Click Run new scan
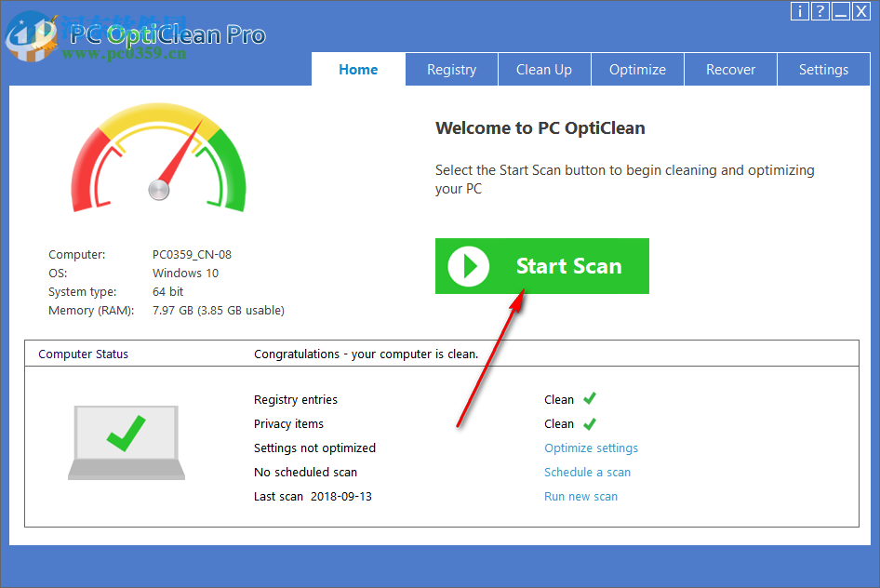 click(x=580, y=496)
